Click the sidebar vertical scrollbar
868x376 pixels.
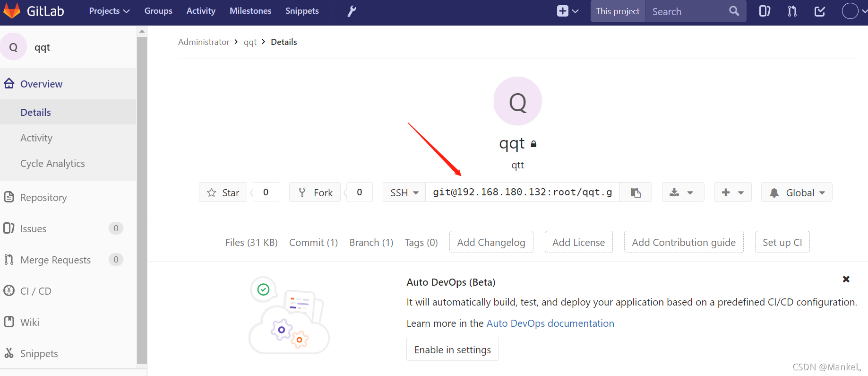142,200
